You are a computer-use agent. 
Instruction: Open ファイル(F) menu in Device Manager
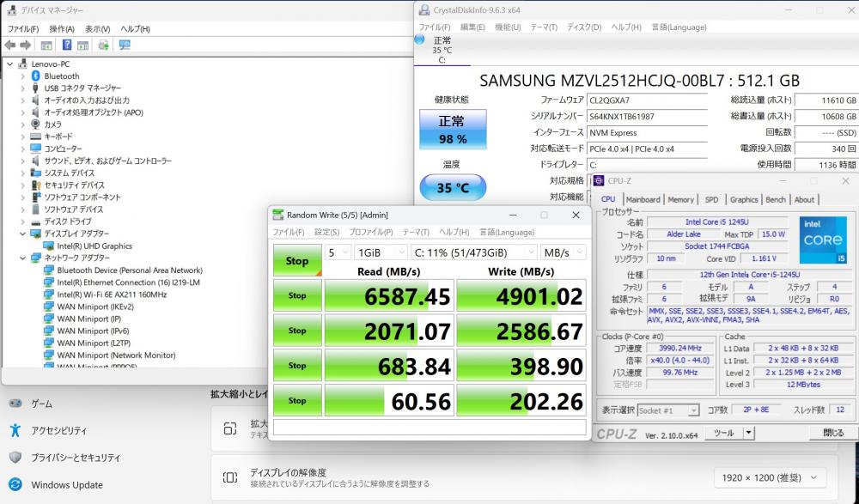[23, 28]
